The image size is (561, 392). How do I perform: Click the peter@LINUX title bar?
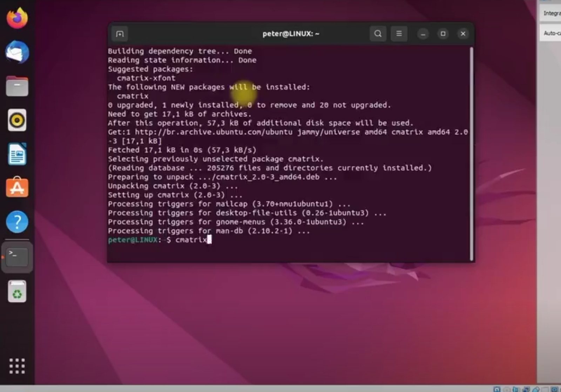[291, 34]
